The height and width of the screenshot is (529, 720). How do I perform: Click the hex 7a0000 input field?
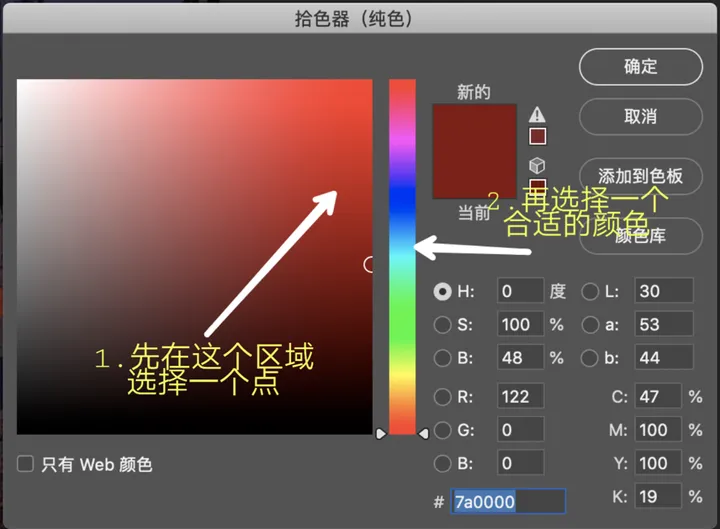tap(508, 501)
